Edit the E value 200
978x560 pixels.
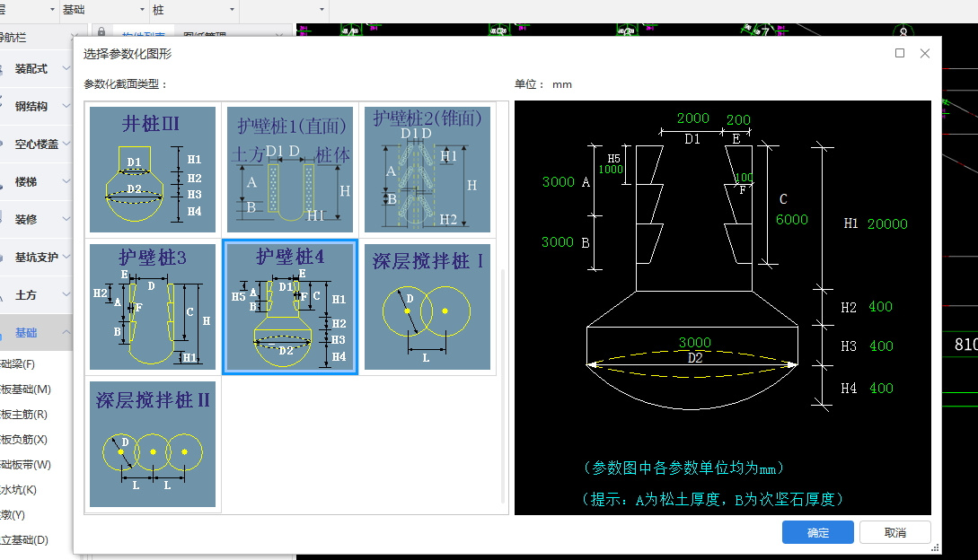[738, 119]
